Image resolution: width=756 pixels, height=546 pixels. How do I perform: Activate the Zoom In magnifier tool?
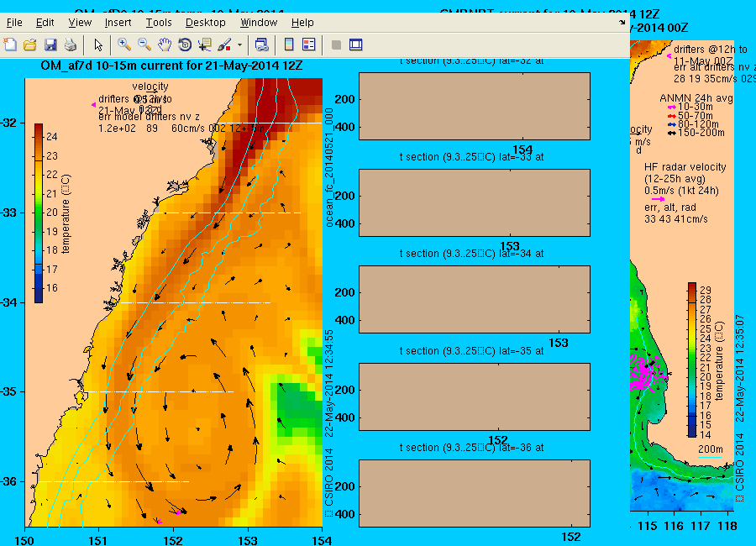click(124, 45)
